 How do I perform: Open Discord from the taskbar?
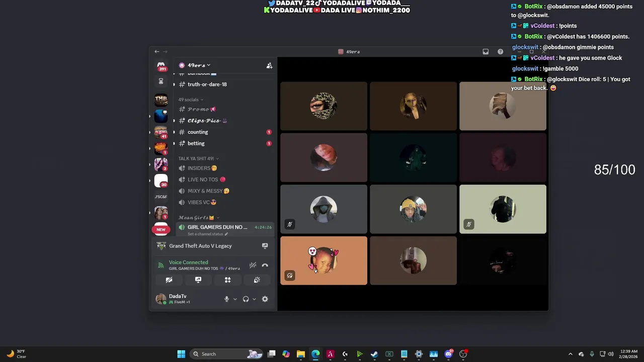pos(448,354)
